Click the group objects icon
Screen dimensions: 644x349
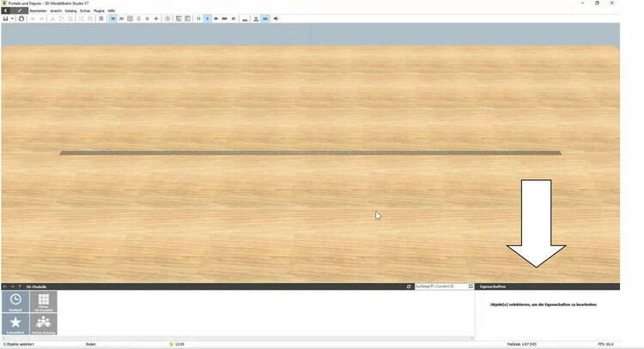[x=82, y=19]
